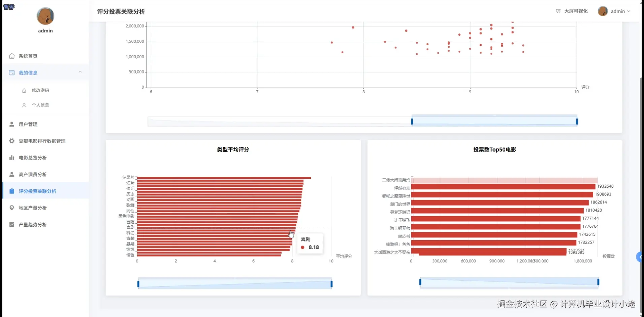Viewport: 644px width, 317px height.
Task: Click the 海上钢琴师 bar with 1776764
Action: 496,227
